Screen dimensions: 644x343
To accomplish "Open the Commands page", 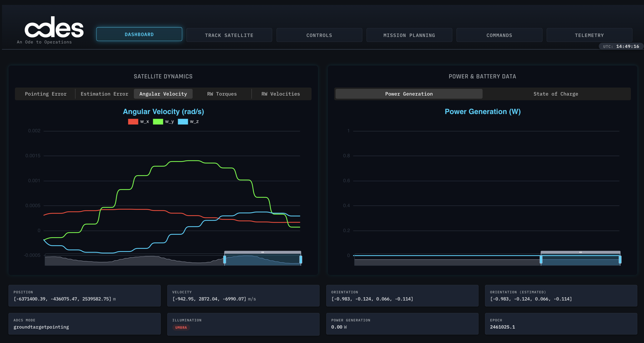I will coord(499,35).
